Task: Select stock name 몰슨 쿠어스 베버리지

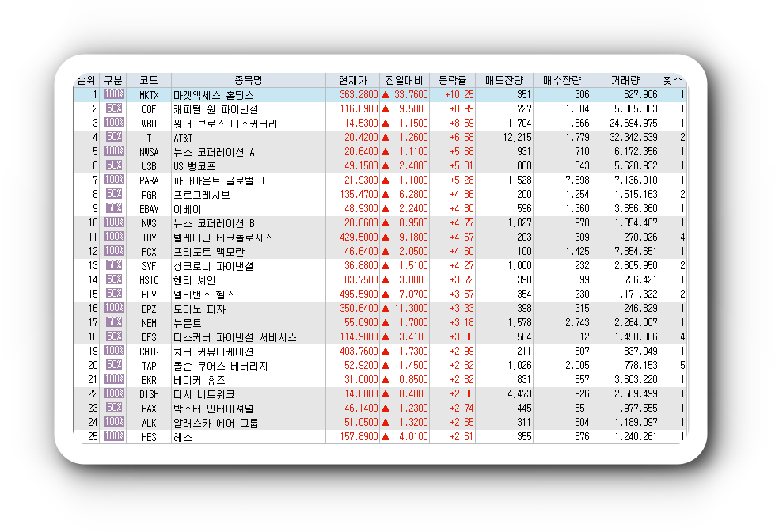Action: [220, 366]
